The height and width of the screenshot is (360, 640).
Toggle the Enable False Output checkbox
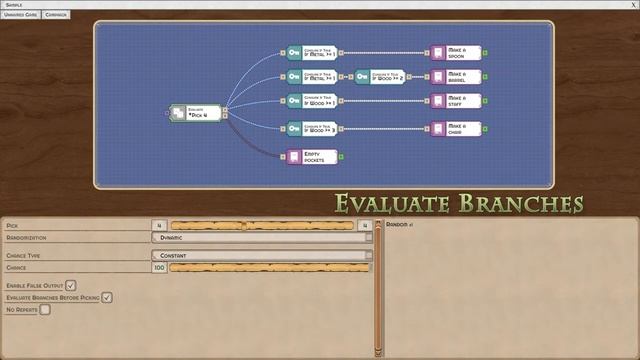pyautogui.click(x=71, y=285)
